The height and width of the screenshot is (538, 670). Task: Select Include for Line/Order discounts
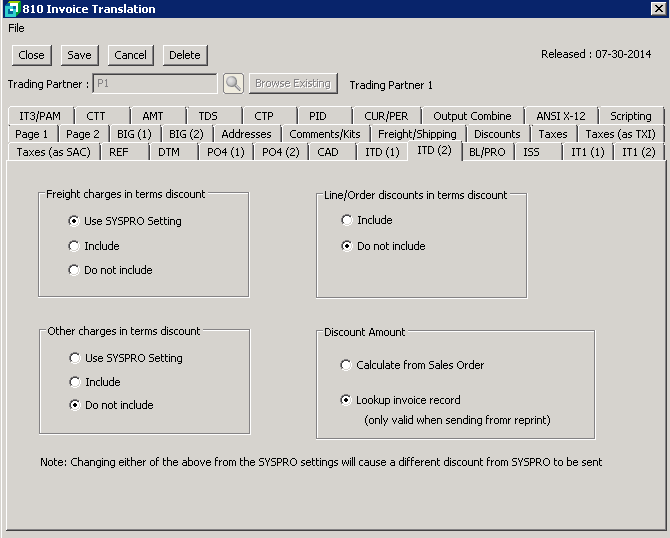point(347,220)
